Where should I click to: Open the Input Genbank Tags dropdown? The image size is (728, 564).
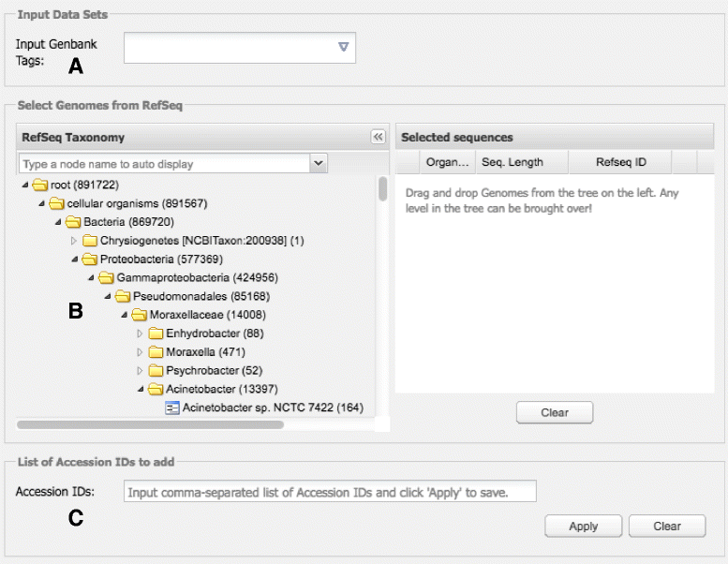pyautogui.click(x=343, y=47)
